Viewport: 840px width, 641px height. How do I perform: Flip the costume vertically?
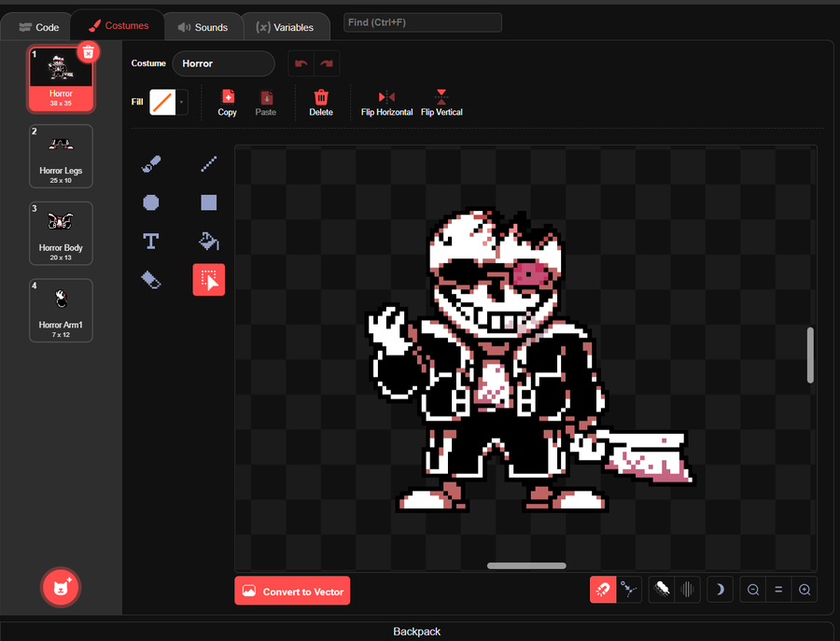pos(441,103)
